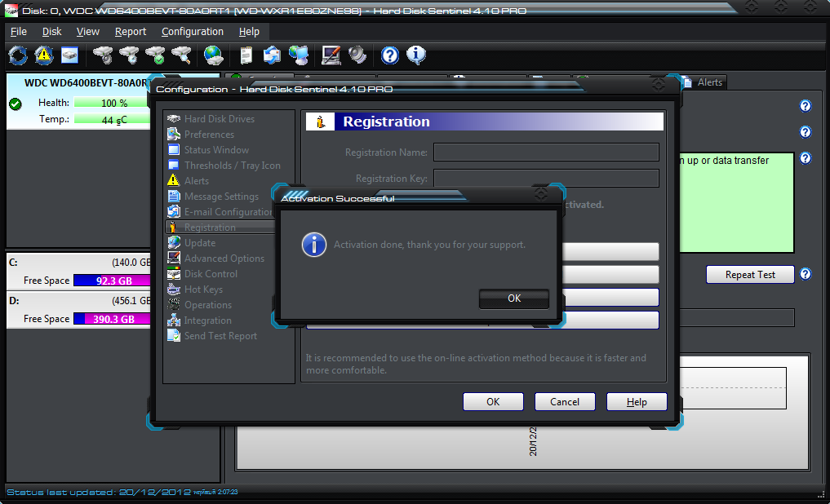The image size is (830, 504).
Task: Collapse the Configuration dialog via its chevron arrows
Action: (658, 84)
